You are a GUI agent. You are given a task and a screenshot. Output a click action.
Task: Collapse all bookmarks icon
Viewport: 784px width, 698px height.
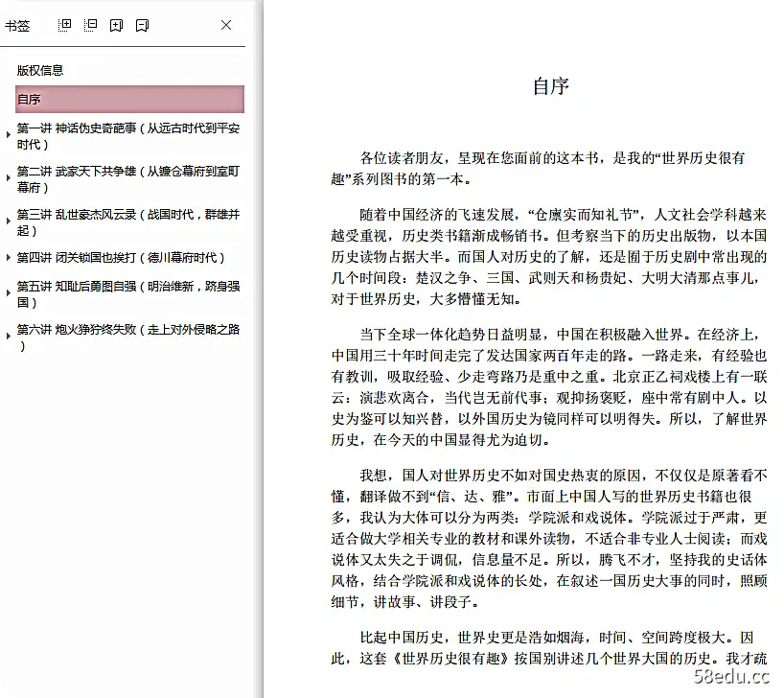90,25
